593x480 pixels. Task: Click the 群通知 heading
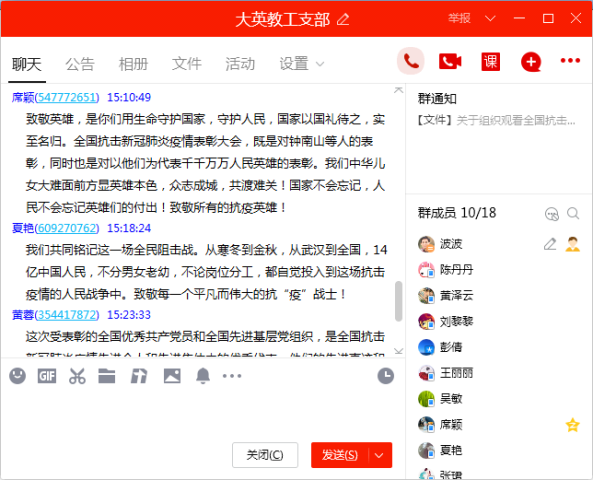[x=437, y=99]
